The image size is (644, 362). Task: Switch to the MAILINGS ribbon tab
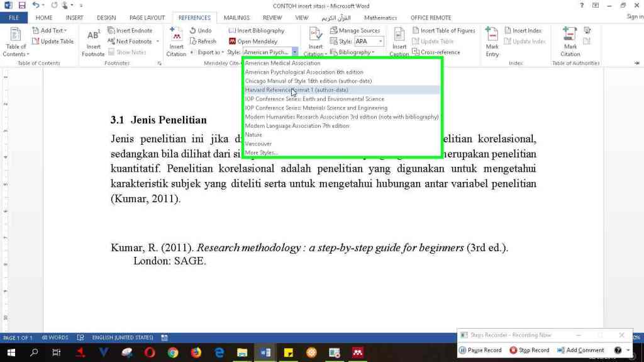pyautogui.click(x=236, y=18)
